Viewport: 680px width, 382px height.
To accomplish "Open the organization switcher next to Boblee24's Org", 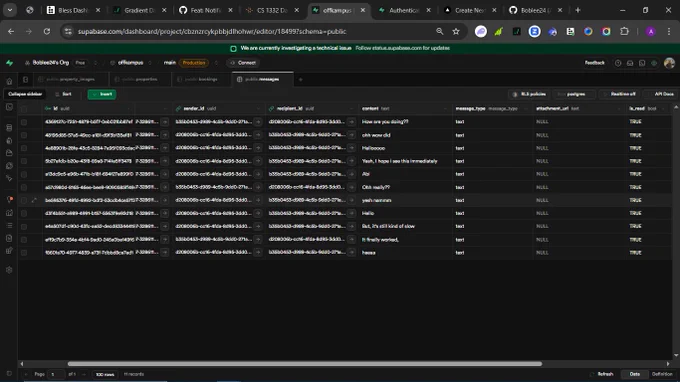I will [x=95, y=63].
